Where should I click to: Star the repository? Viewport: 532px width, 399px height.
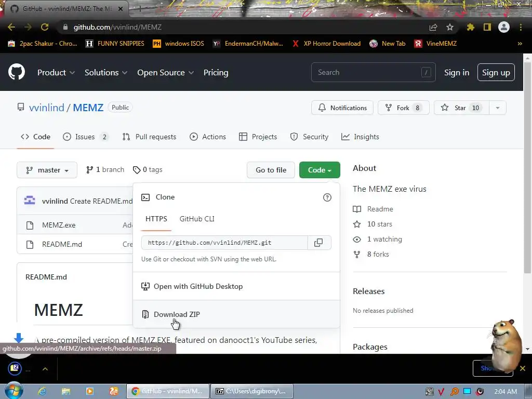point(461,108)
